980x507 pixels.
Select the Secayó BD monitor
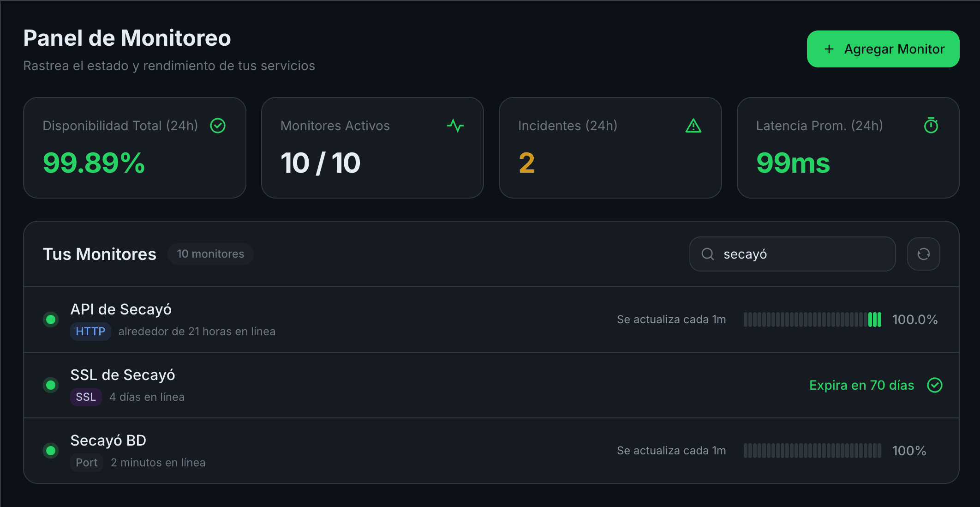pyautogui.click(x=108, y=440)
